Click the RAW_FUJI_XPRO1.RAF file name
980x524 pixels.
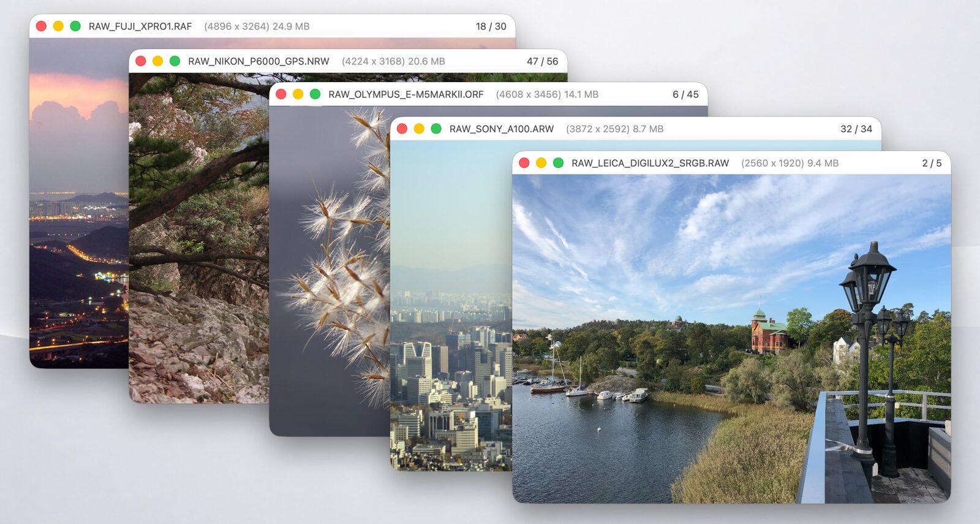tap(140, 26)
